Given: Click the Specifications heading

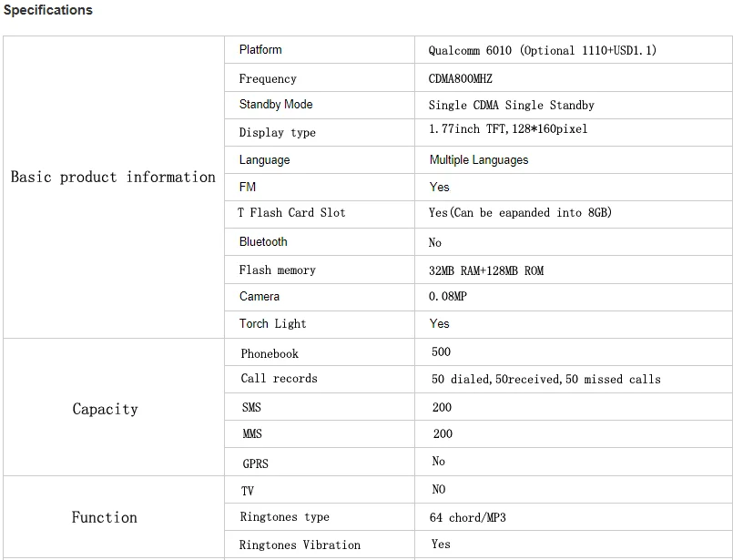Looking at the screenshot, I should 47,10.
